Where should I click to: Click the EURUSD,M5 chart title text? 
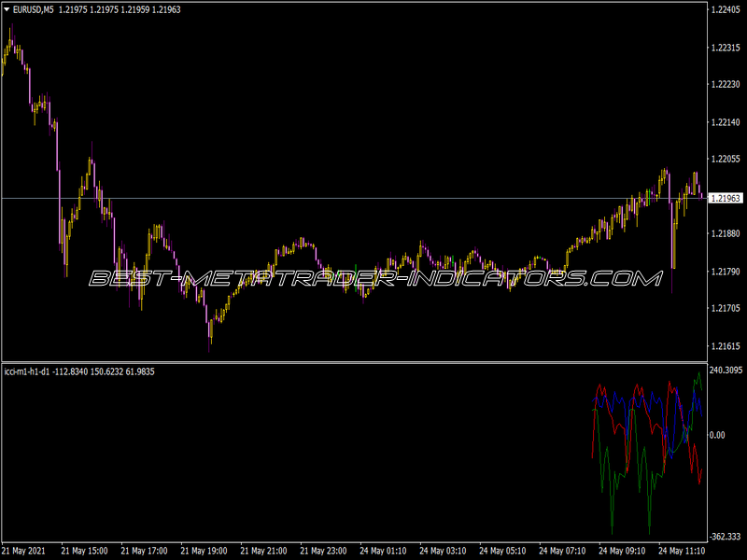pyautogui.click(x=33, y=9)
